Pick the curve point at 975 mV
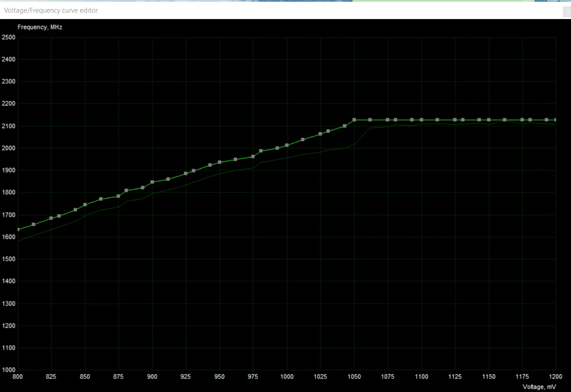This screenshot has width=571, height=392. [253, 157]
